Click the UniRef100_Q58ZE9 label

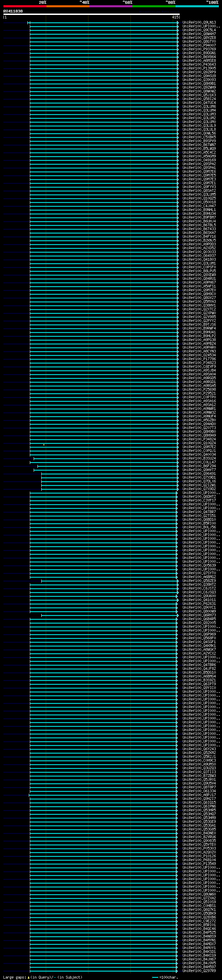pyautogui.click(x=199, y=581)
